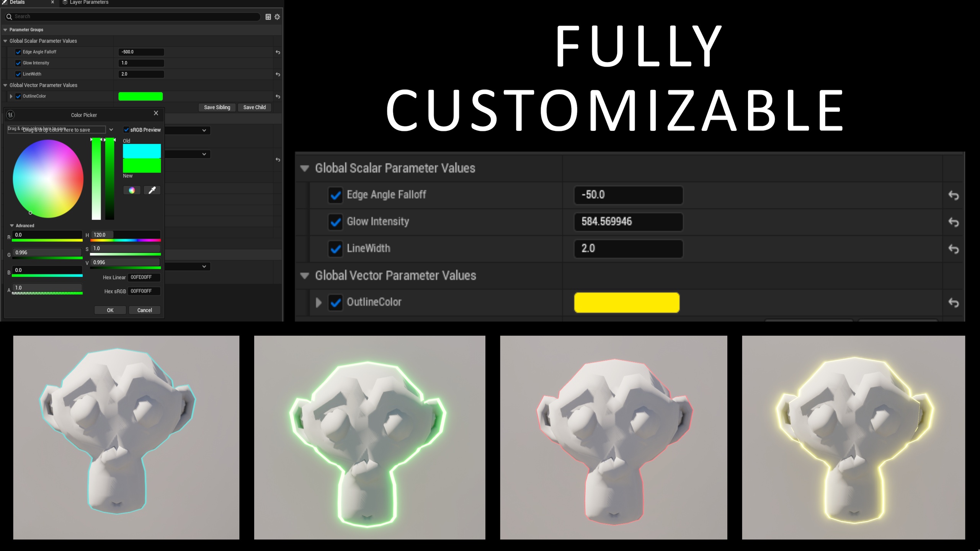Click Edge Angle Falloff value -500.0
The height and width of the screenshot is (551, 980).
(x=141, y=52)
